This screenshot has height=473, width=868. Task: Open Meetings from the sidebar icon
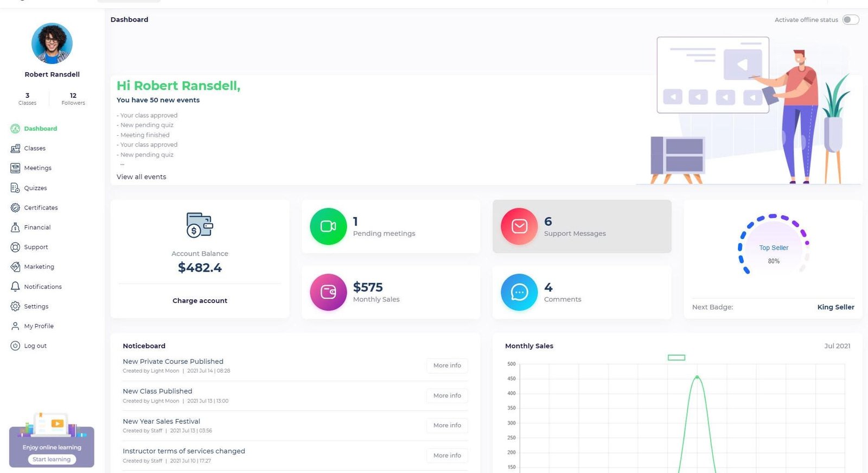tap(15, 168)
